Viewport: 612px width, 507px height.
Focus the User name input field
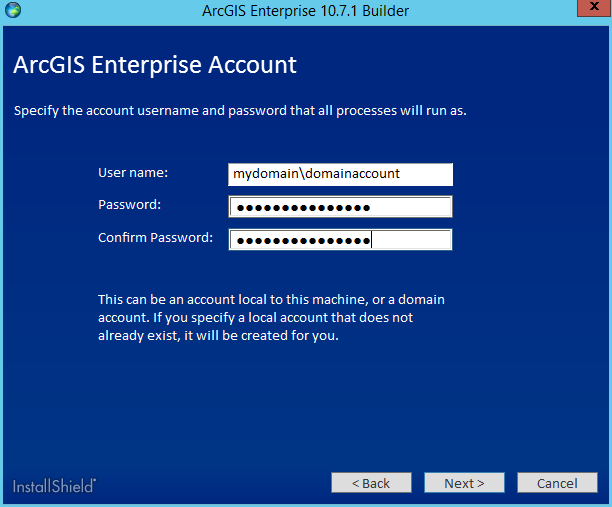tap(340, 174)
